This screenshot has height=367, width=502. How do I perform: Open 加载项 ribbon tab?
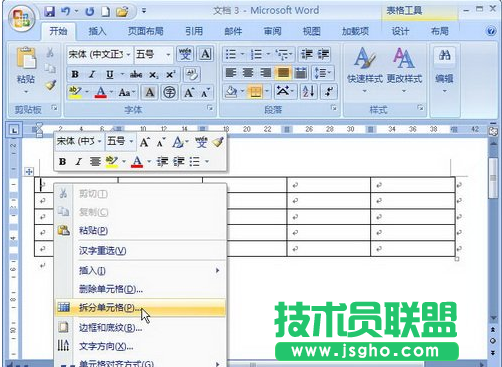pos(355,31)
